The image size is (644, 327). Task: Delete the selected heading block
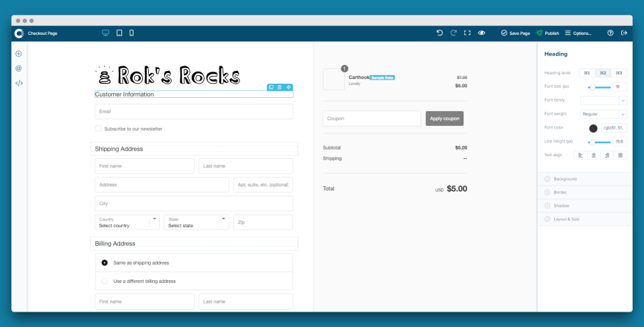(280, 87)
